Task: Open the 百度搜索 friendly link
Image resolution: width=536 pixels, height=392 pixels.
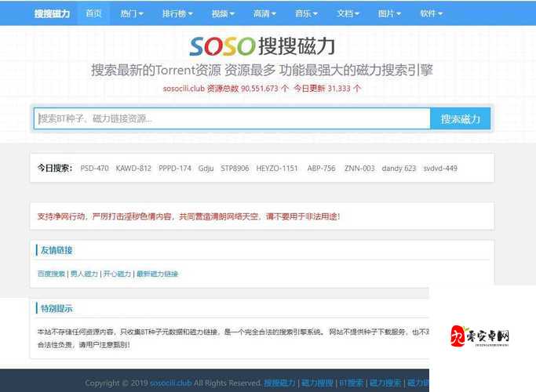Action: [x=51, y=274]
